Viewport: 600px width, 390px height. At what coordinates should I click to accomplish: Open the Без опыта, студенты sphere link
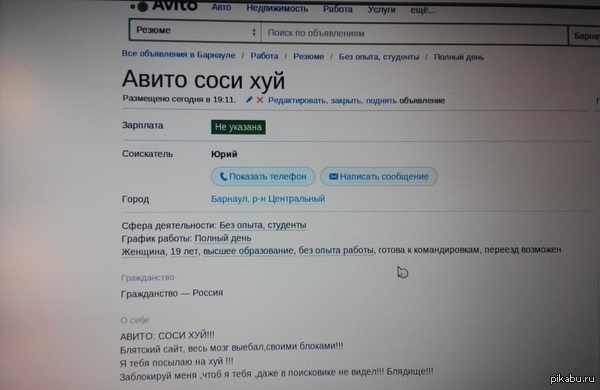click(x=262, y=225)
